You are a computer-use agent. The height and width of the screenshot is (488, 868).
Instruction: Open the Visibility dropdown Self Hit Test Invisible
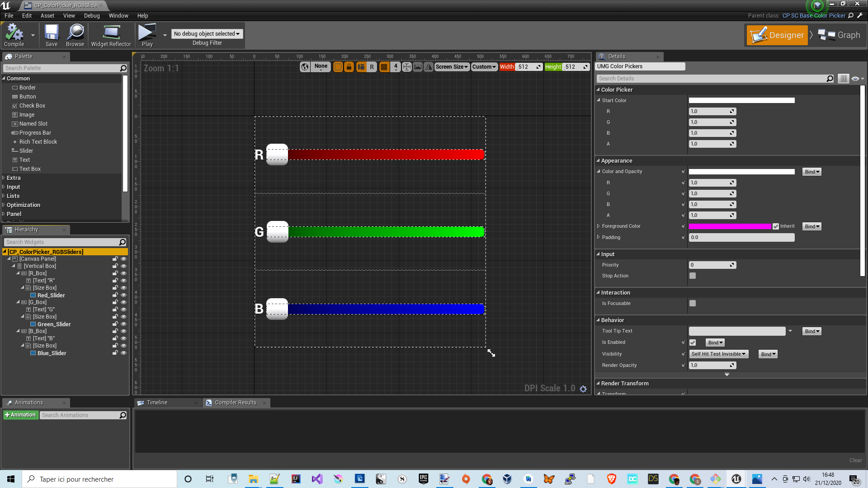(719, 354)
